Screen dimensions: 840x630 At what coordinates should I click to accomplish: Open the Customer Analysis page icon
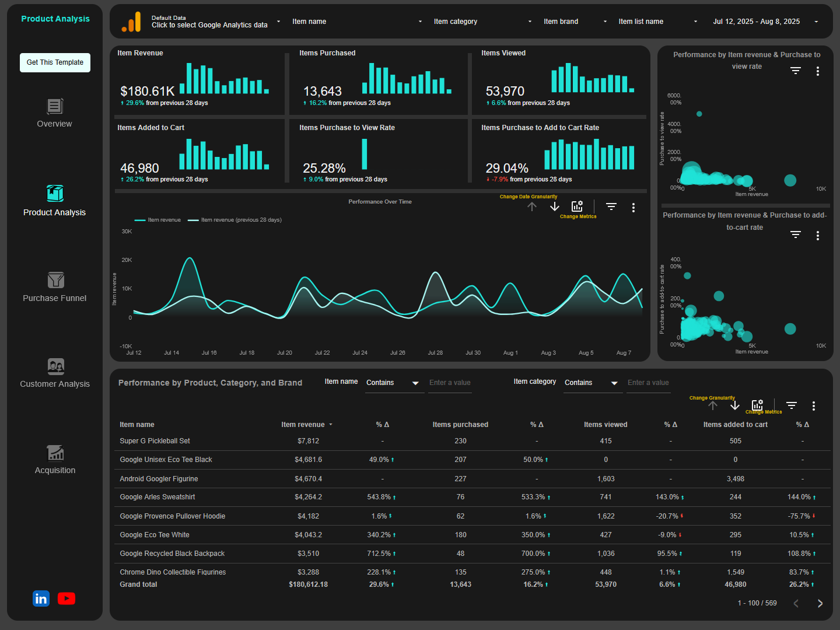[x=55, y=366]
